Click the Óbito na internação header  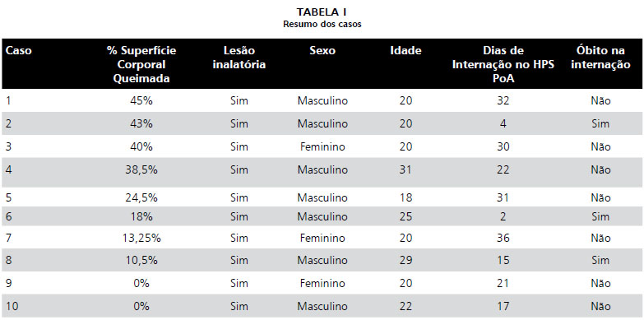point(600,58)
